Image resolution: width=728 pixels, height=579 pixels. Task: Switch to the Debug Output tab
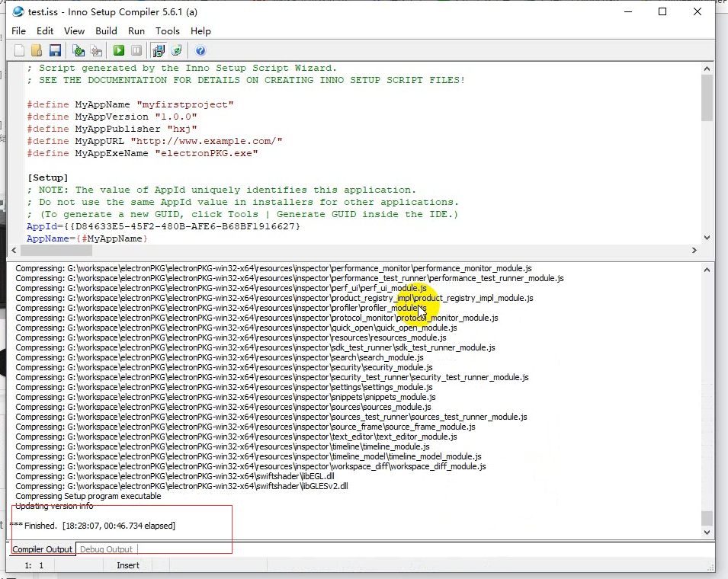click(x=106, y=549)
